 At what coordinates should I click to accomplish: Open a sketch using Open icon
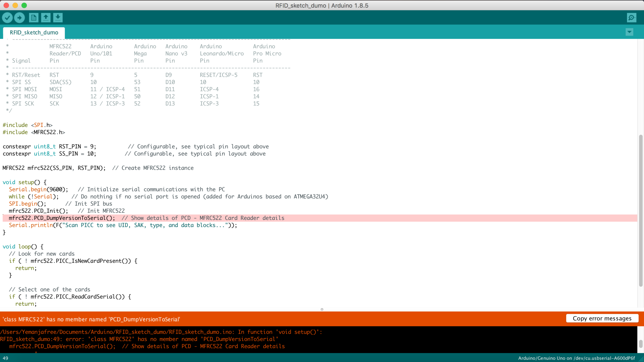[x=46, y=18]
